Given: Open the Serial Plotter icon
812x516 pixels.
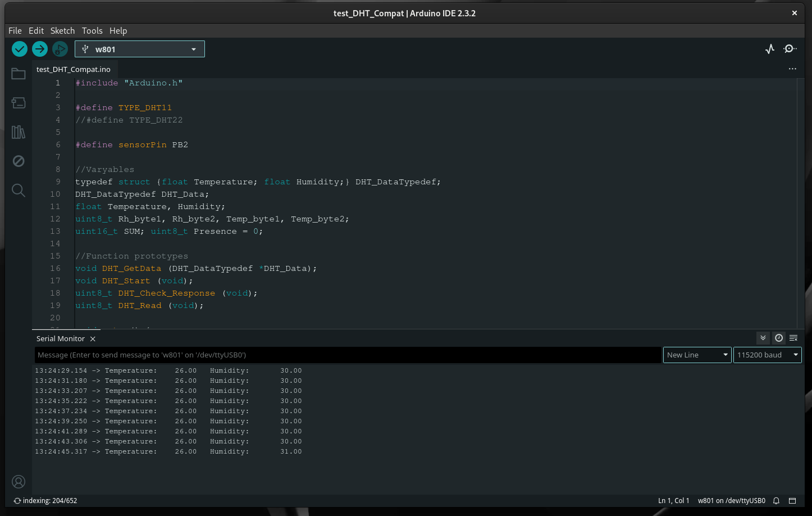Looking at the screenshot, I should (770, 49).
